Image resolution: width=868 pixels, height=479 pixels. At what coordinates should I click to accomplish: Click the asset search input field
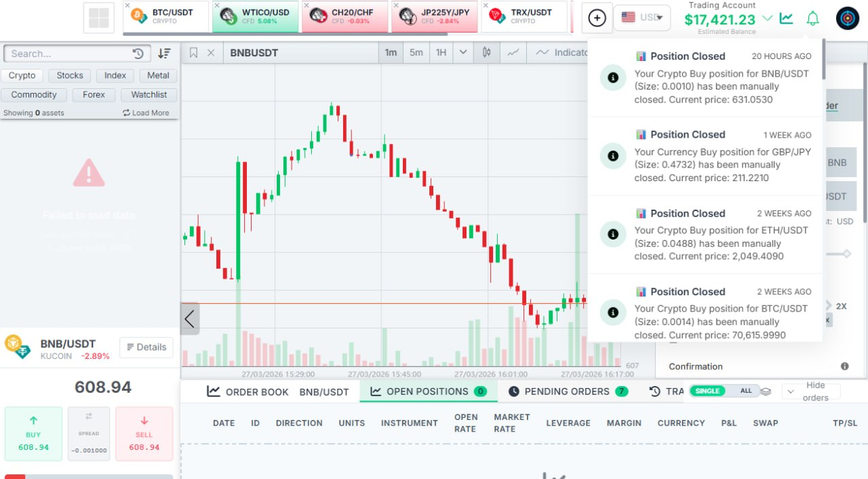point(68,54)
